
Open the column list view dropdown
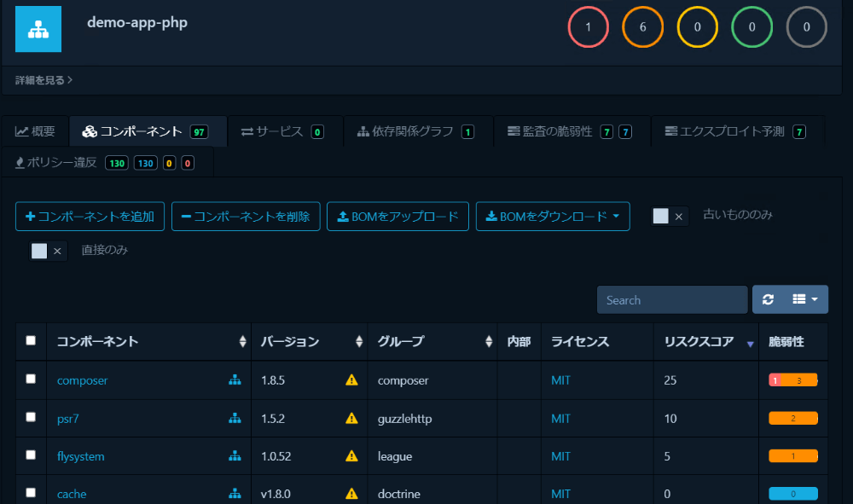(804, 299)
